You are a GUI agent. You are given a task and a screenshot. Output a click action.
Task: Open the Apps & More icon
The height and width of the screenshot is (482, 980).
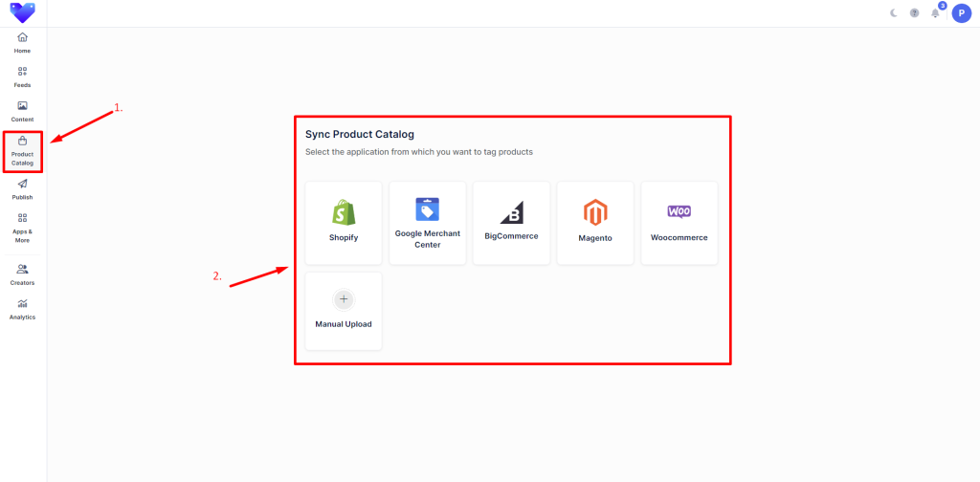coord(23,218)
